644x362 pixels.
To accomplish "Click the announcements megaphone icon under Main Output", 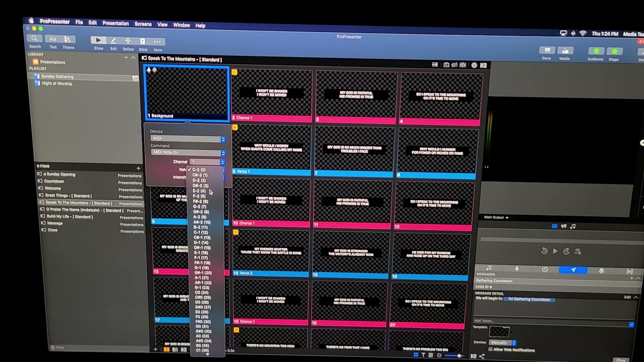I will pos(564,226).
